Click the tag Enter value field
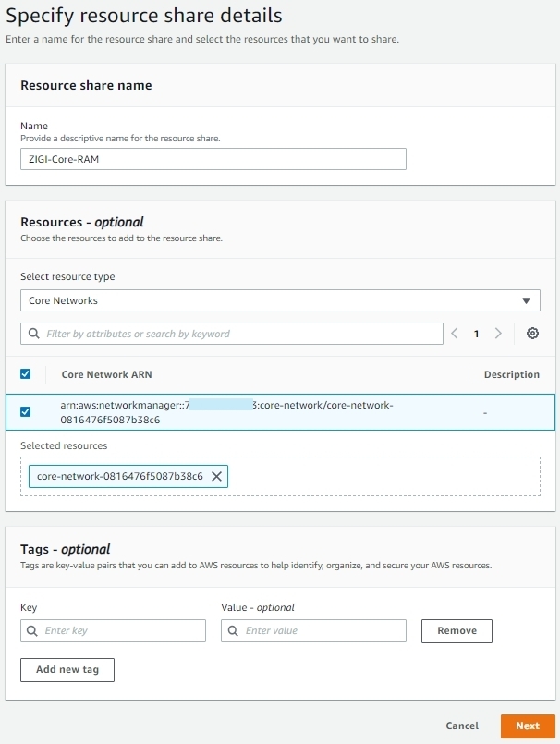This screenshot has width=560, height=744. tap(313, 630)
